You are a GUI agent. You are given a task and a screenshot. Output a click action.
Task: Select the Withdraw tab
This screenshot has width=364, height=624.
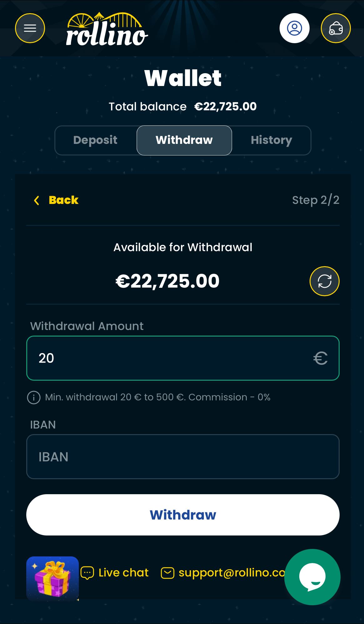point(184,140)
